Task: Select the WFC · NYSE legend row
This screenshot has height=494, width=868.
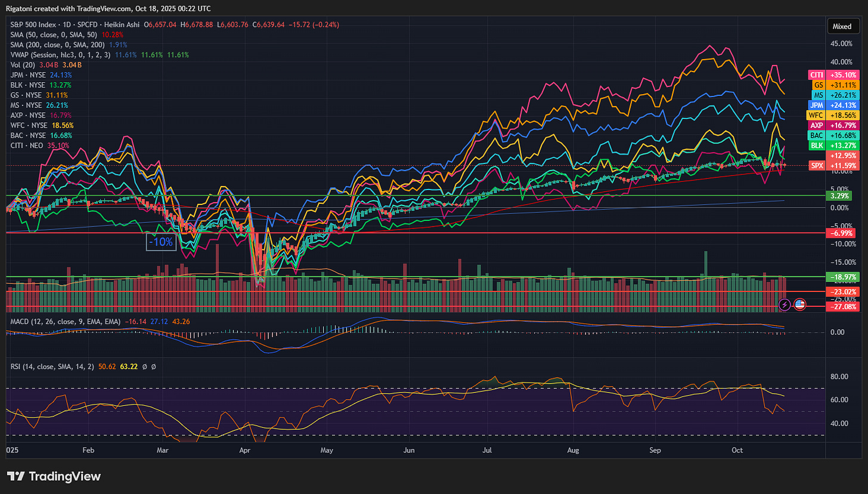Action: tap(41, 126)
